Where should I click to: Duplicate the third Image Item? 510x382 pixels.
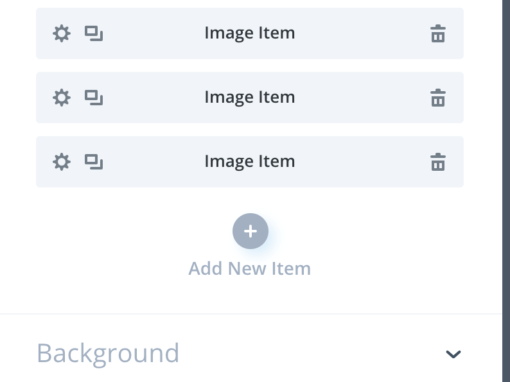(94, 162)
